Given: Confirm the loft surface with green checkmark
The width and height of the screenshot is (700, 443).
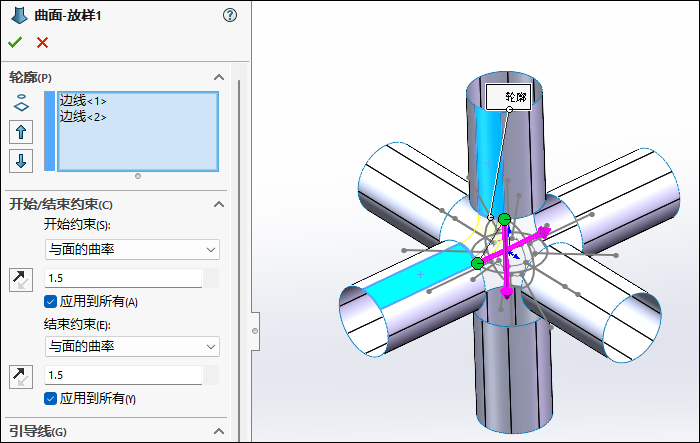Looking at the screenshot, I should point(15,42).
